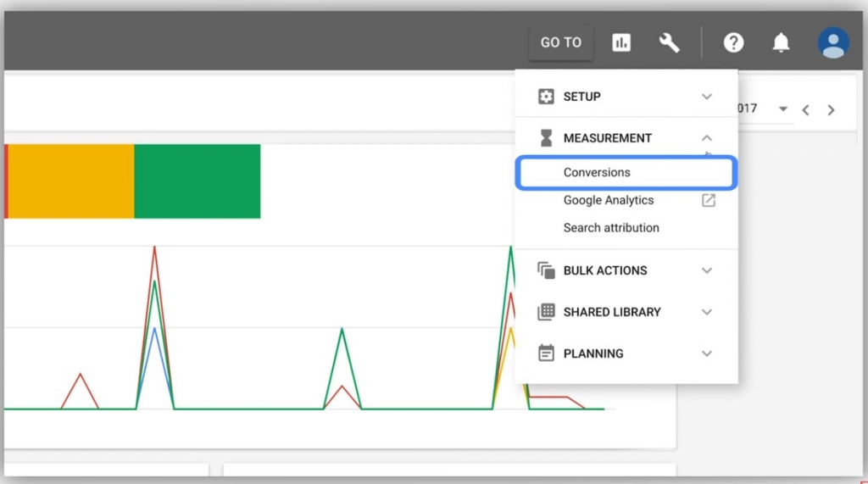Open the reports bar chart icon
The image size is (868, 484).
(x=621, y=42)
